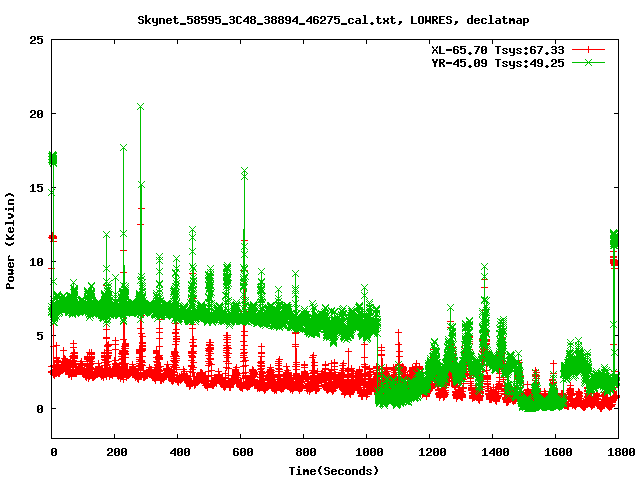This screenshot has height=480, width=640.
Task: Click the 25 tick label on y-axis
Action: click(36, 40)
